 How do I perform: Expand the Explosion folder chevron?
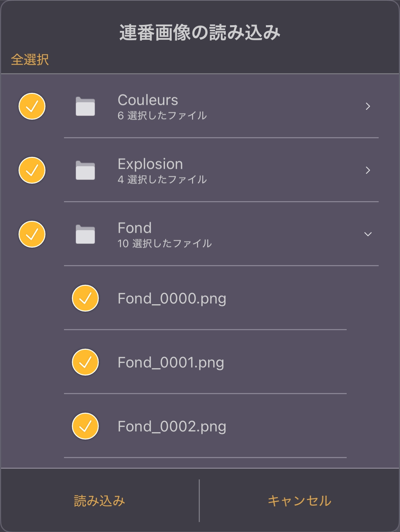click(x=368, y=170)
